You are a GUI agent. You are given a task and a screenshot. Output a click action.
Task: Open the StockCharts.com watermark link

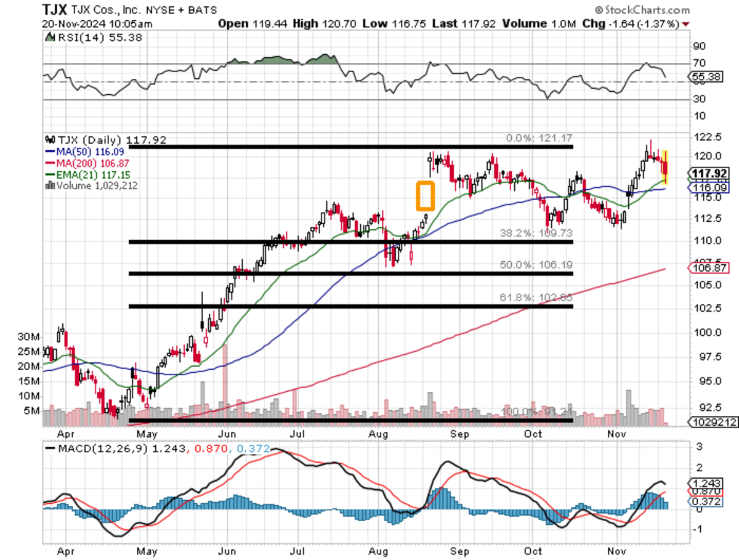(x=647, y=10)
